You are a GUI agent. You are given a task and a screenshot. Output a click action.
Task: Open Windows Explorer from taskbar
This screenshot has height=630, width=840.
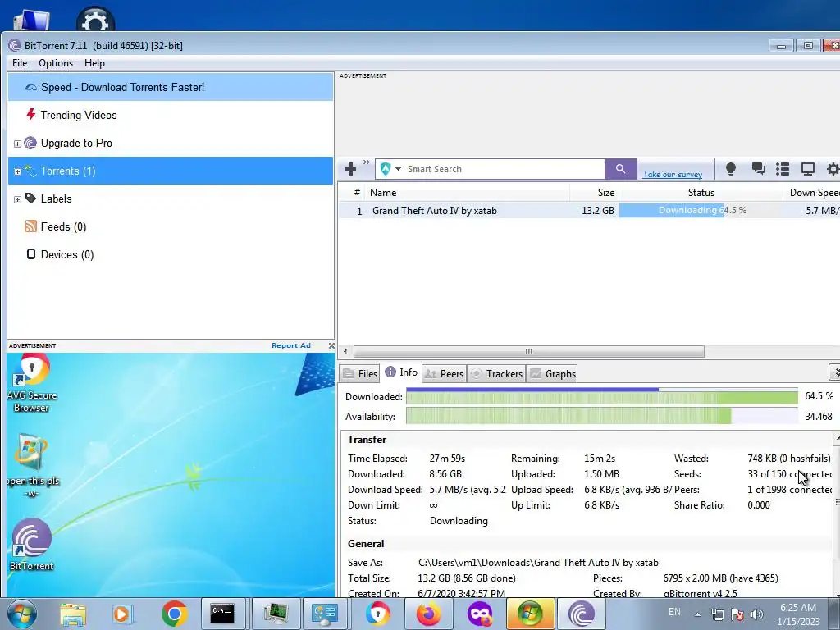coord(73,614)
